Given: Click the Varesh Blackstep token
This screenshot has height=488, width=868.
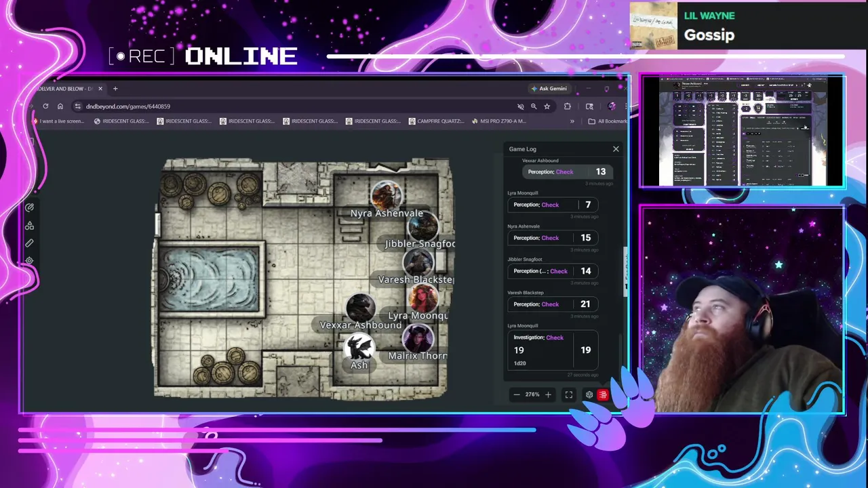Looking at the screenshot, I should click(418, 263).
